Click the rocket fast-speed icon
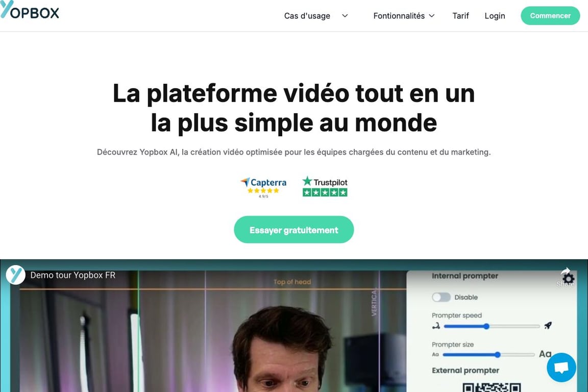 coord(548,326)
